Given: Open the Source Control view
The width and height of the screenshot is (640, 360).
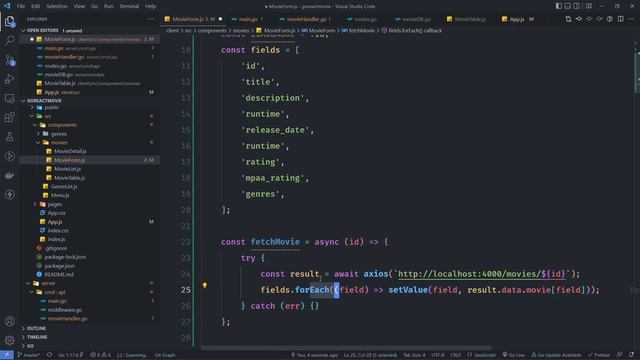Looking at the screenshot, I should tap(10, 60).
